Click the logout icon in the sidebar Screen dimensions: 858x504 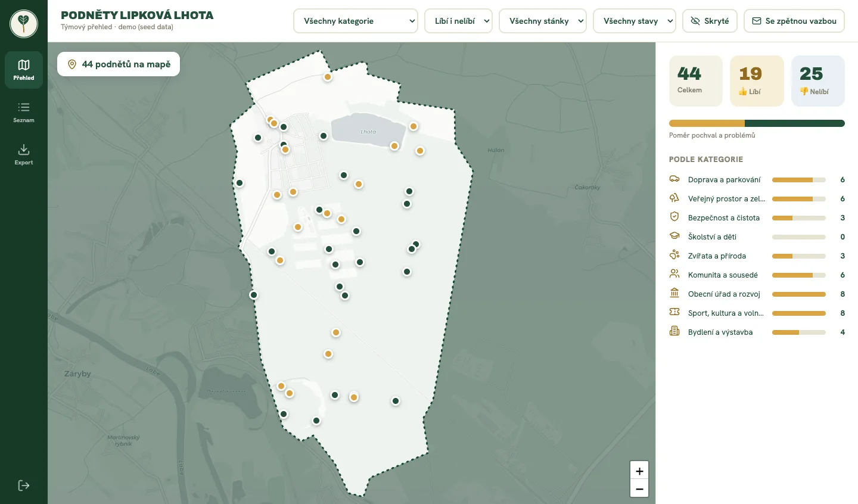click(24, 486)
